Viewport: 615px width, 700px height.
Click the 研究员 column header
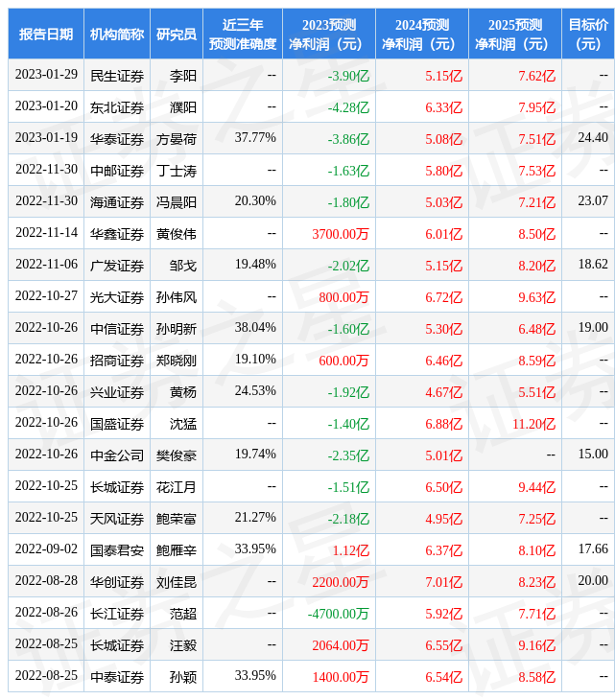(x=177, y=34)
